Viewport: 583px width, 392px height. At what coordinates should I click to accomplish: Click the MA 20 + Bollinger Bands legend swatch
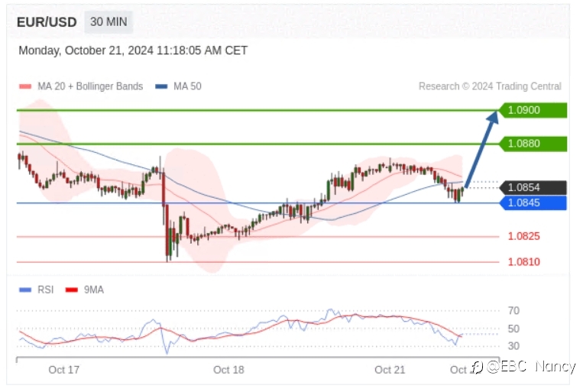tap(25, 86)
